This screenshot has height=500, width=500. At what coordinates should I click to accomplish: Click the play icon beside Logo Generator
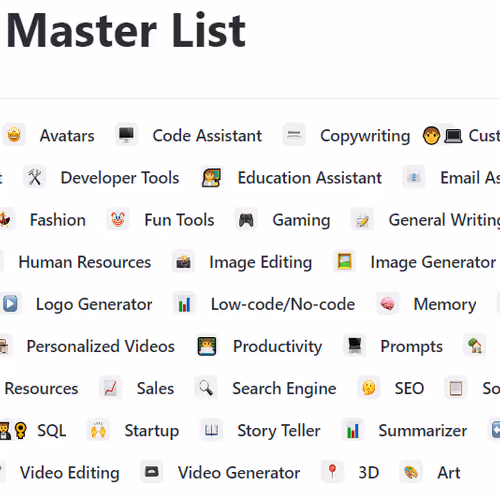click(10, 304)
